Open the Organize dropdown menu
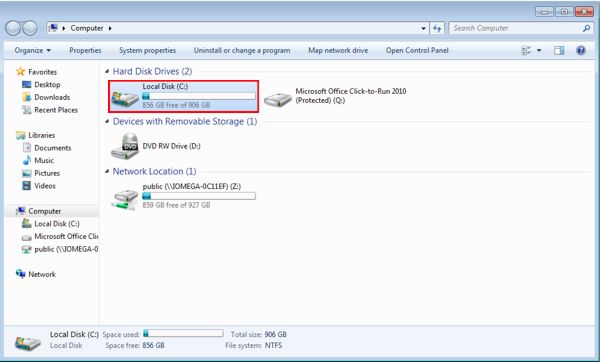Image resolution: width=600 pixels, height=362 pixels. pos(33,51)
